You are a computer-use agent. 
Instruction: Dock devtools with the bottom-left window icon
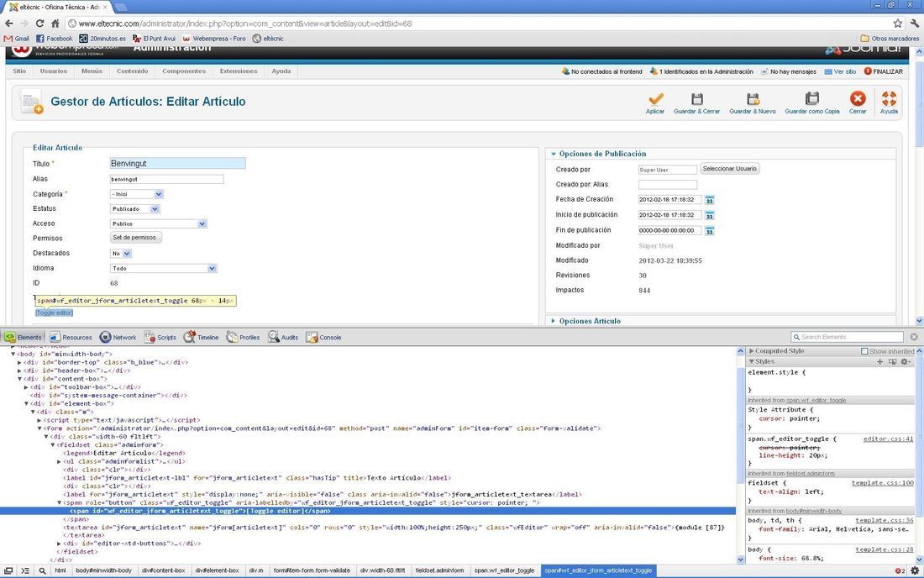coord(8,571)
